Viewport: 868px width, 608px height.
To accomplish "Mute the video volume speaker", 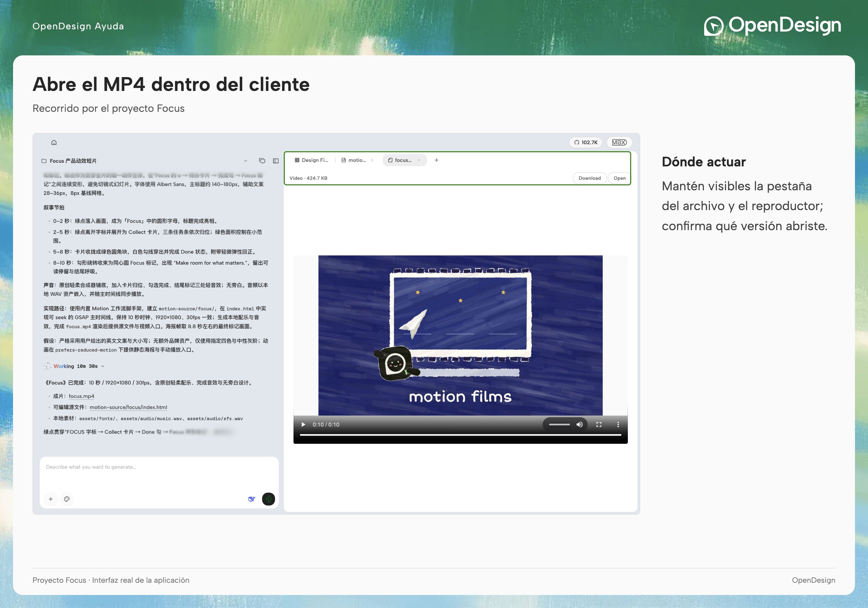I will click(x=580, y=425).
